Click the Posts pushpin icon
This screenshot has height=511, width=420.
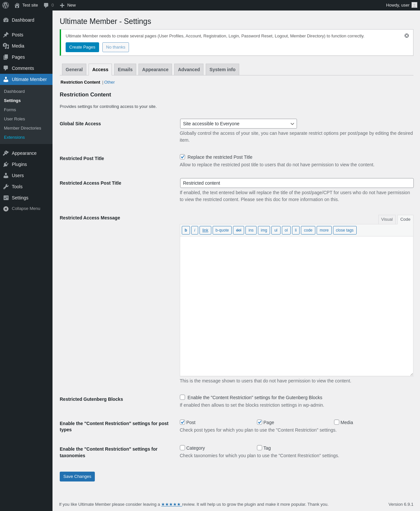point(6,35)
